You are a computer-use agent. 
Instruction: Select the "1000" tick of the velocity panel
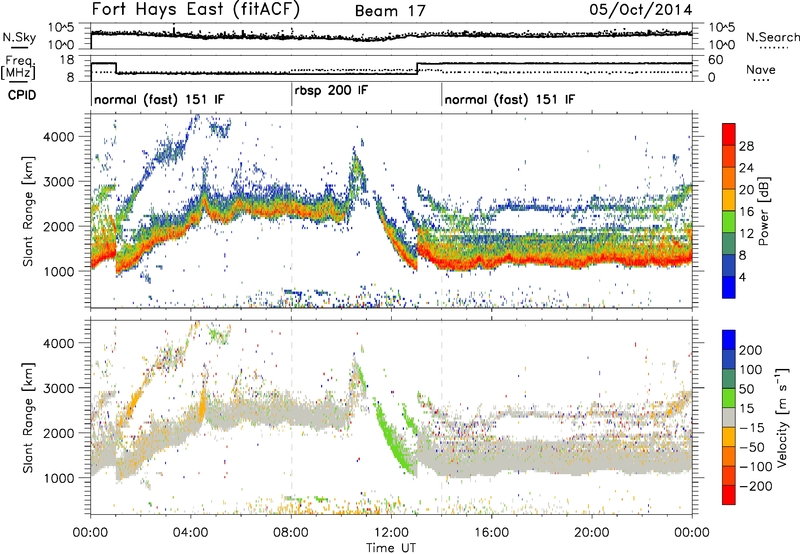[x=58, y=478]
